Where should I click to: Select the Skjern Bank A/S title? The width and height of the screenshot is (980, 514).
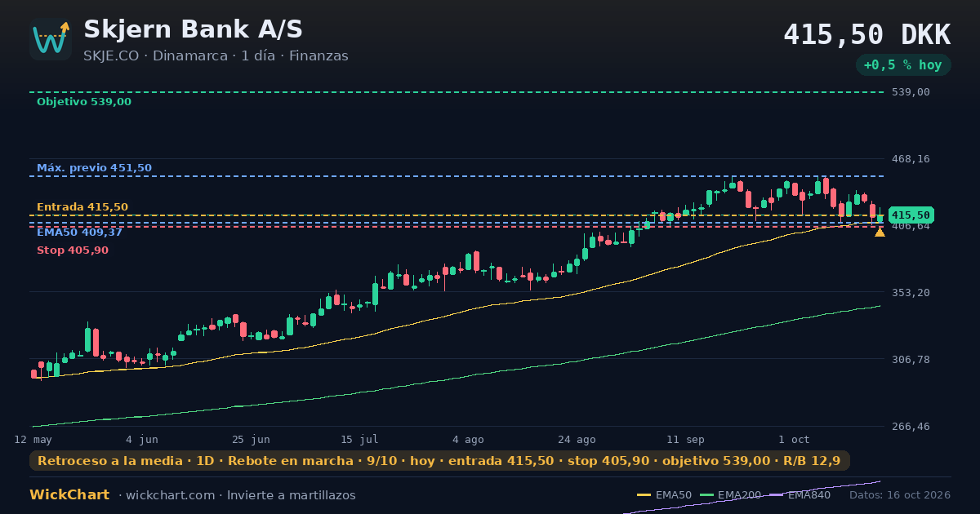click(x=193, y=29)
